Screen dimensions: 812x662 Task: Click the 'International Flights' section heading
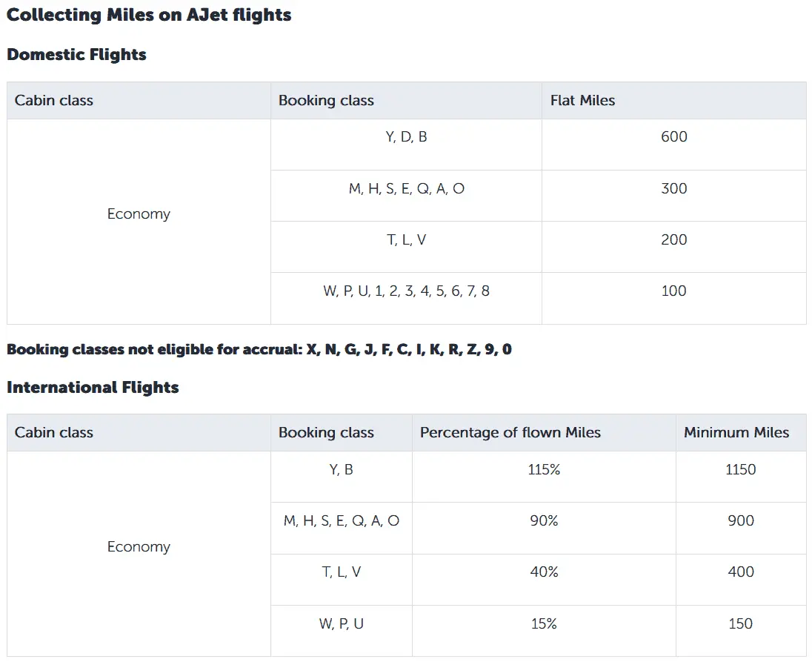point(93,387)
